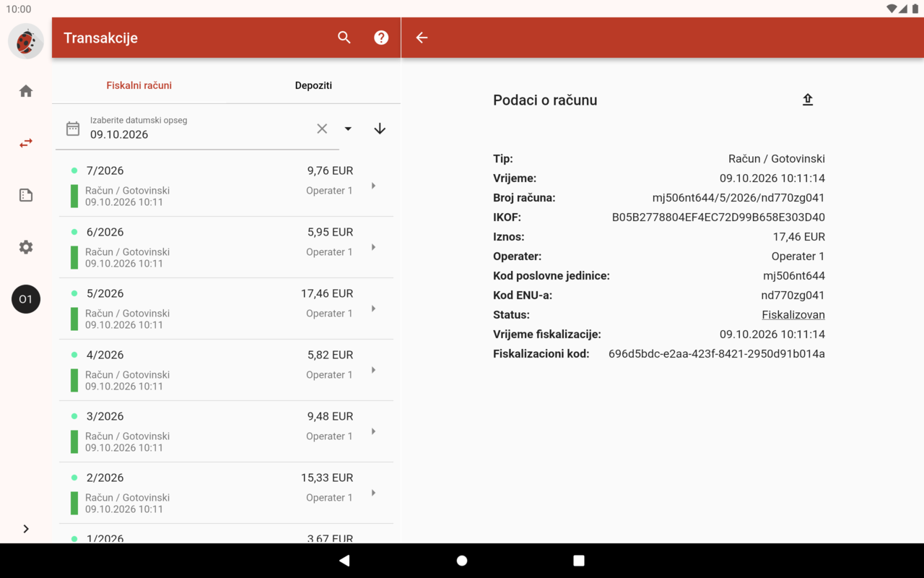Select invoice 2/2026 for 15,33 EUR
Screen dimensions: 924x578
(x=226, y=493)
